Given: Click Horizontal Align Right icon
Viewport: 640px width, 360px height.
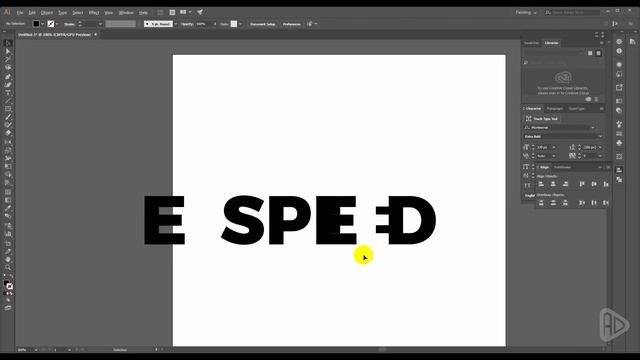Looking at the screenshot, I should (x=565, y=184).
